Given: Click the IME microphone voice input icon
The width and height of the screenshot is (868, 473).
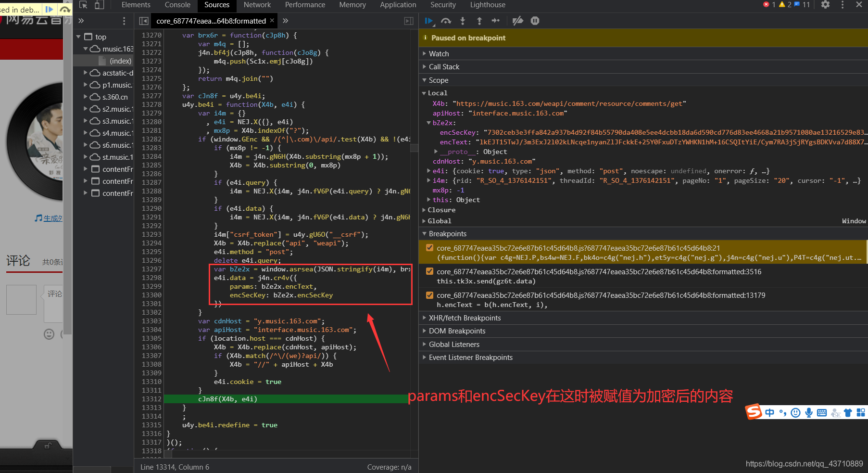Looking at the screenshot, I should point(809,412).
